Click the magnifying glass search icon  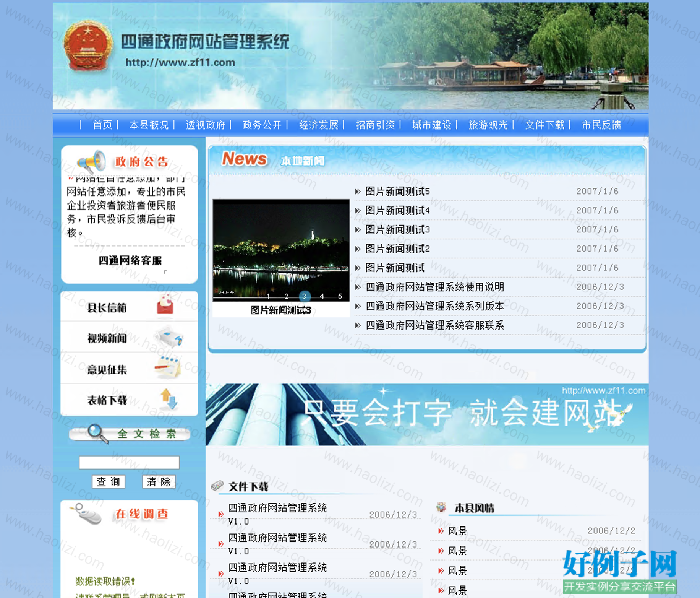click(97, 434)
